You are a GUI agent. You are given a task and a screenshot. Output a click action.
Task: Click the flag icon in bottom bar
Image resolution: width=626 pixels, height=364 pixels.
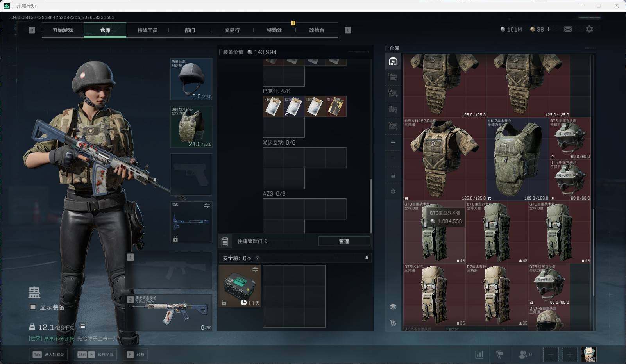[499, 355]
